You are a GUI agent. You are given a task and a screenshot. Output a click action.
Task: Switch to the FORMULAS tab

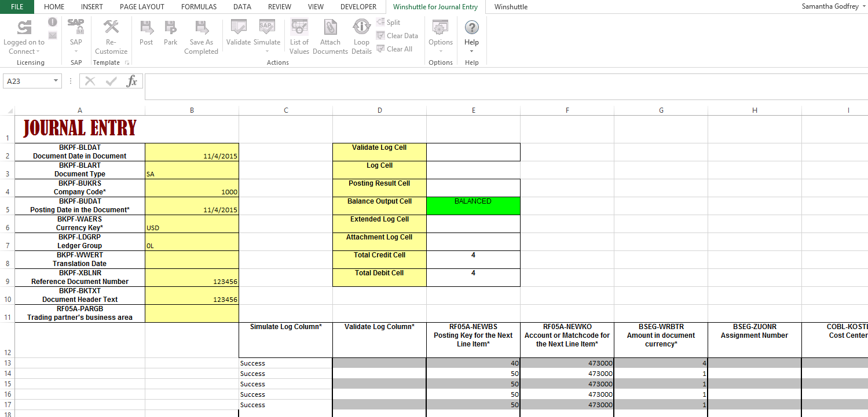[199, 7]
